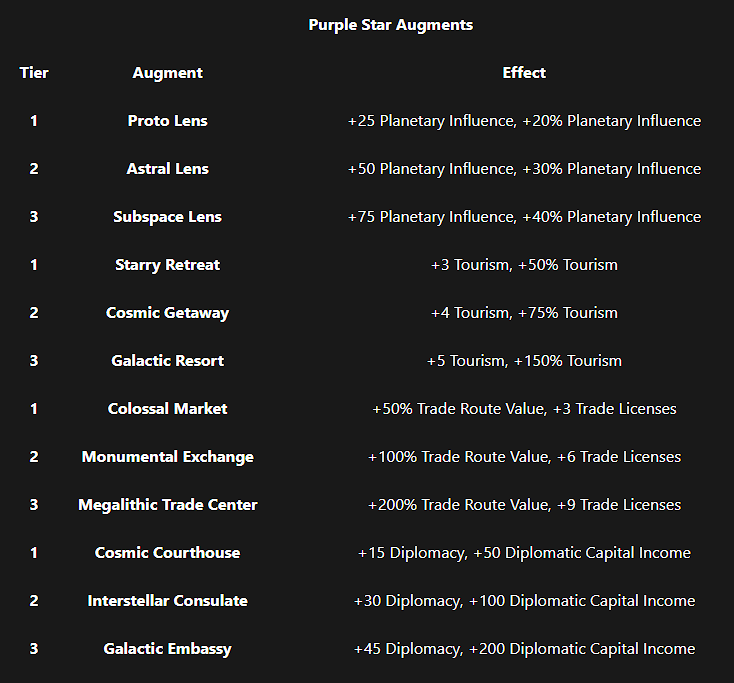
Task: Select the Proto Lens augment name
Action: 167,121
